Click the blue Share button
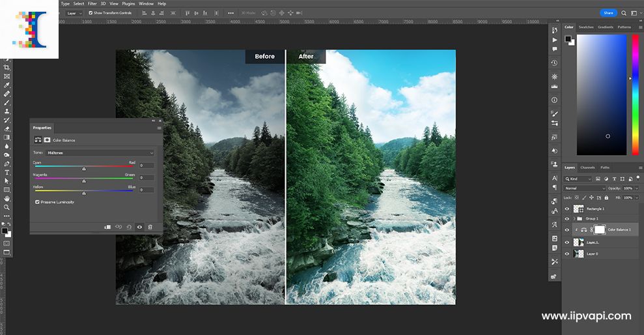 [x=608, y=12]
